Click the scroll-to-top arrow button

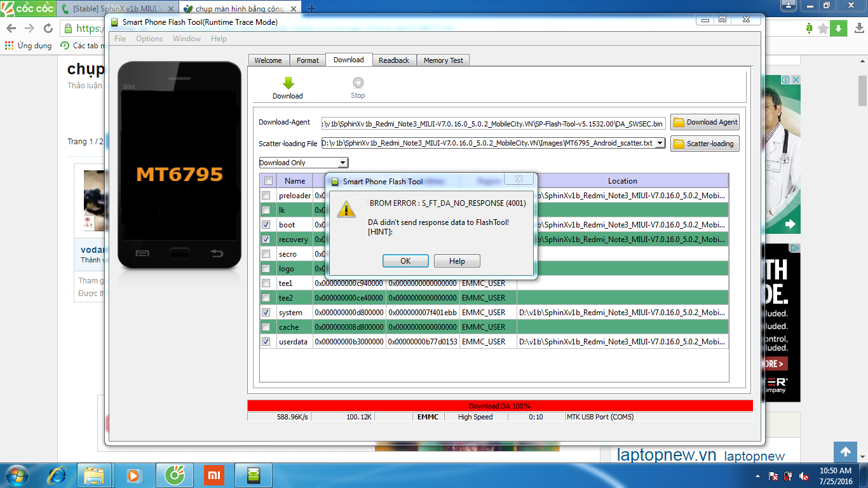845,452
